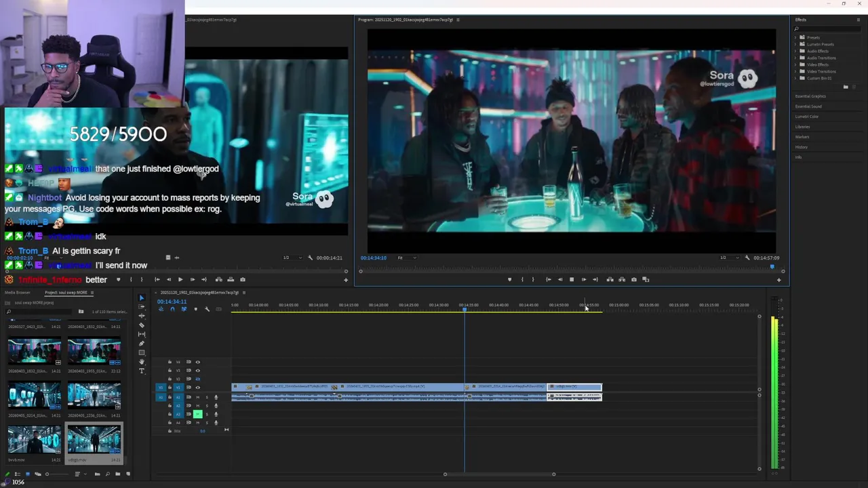Step forward one frame in Program monitor
This screenshot has width=868, height=488.
[584, 279]
